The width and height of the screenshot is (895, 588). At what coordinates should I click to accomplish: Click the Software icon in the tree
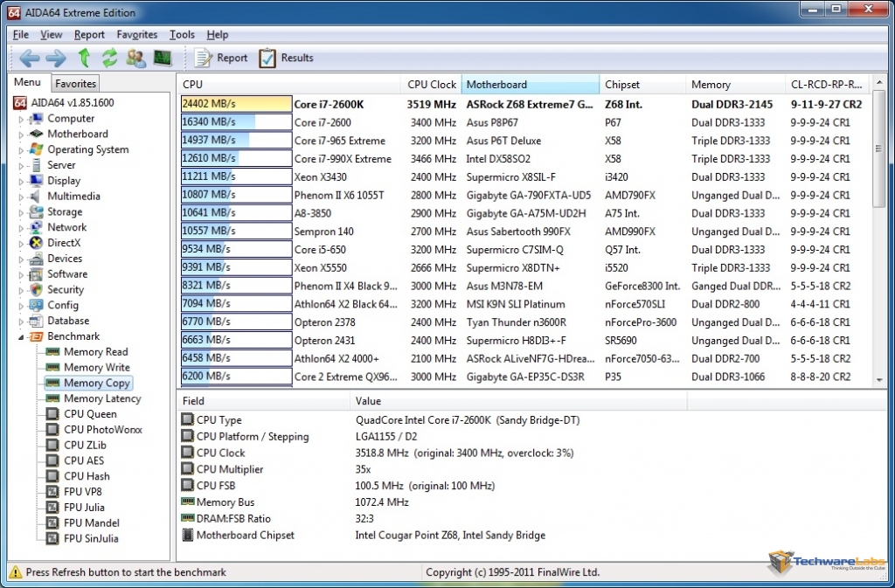(36, 273)
